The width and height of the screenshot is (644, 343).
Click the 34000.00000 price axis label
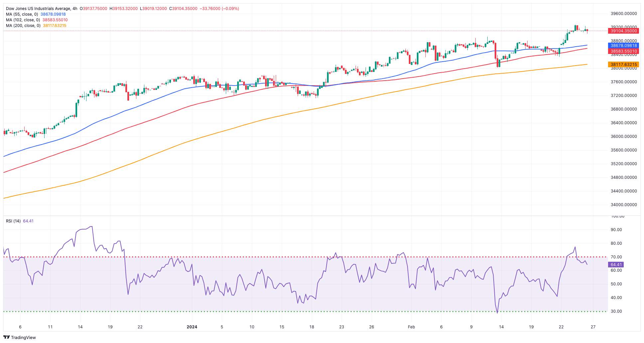pyautogui.click(x=624, y=205)
